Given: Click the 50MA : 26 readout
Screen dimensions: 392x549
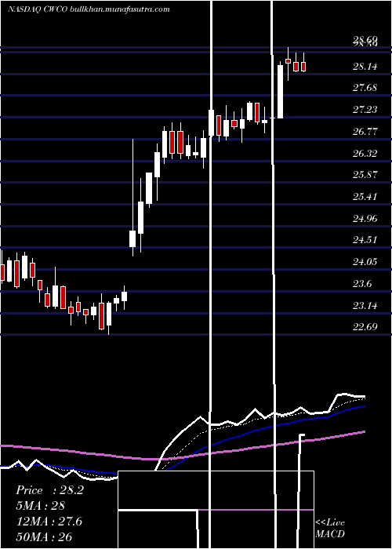Looking at the screenshot, I should (44, 536).
